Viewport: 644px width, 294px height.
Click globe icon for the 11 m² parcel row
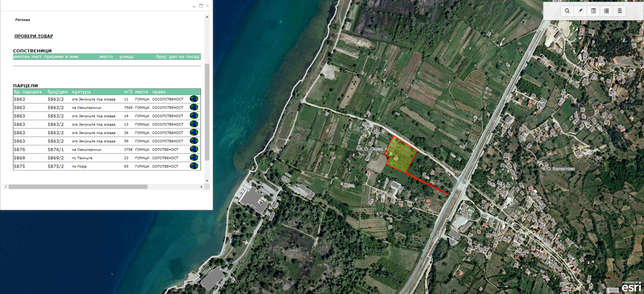(x=194, y=99)
